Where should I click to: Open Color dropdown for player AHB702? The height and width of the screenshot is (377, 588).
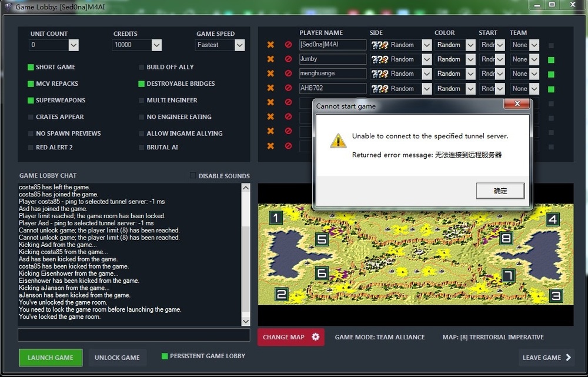point(470,88)
